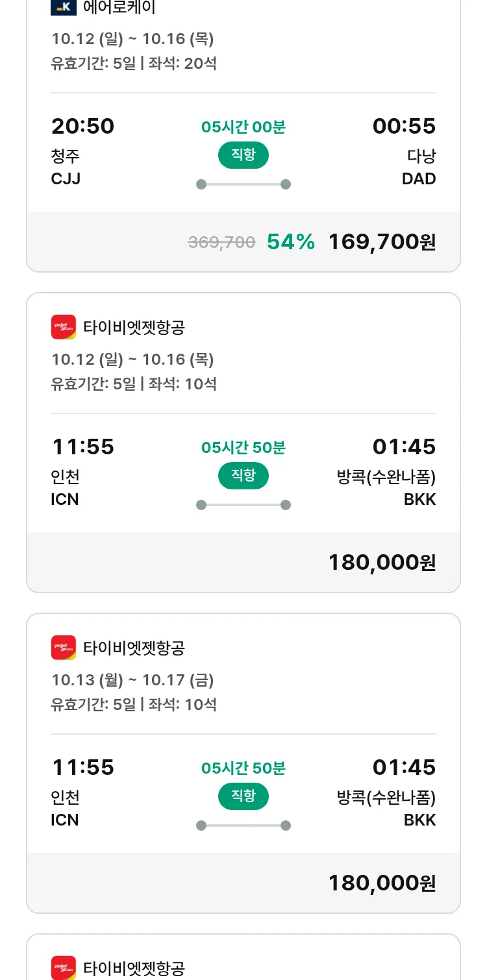Viewport: 487px width, 980px height.
Task: Tap the 20:50 Cheongju departure time
Action: (x=82, y=127)
